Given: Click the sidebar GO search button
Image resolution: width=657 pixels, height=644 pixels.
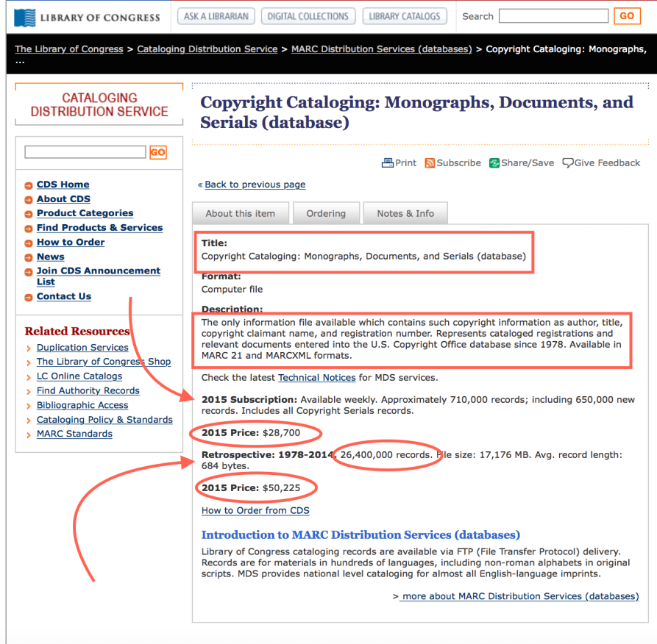Looking at the screenshot, I should [157, 152].
